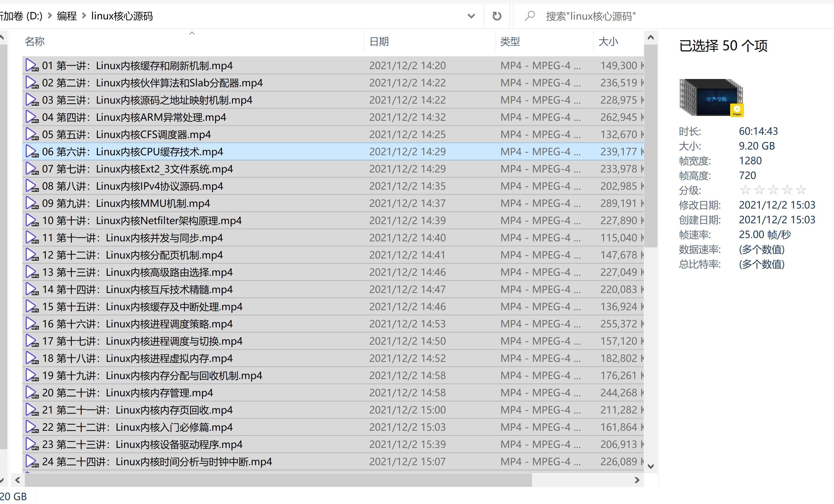Select the MP4 icon of 01 第一讲 video
The image size is (834, 504).
click(x=31, y=65)
